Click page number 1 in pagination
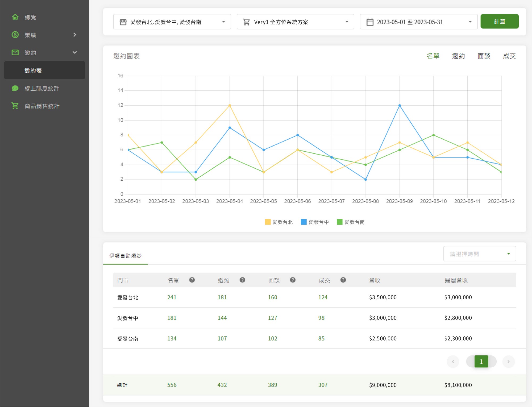Image resolution: width=532 pixels, height=407 pixels. (481, 362)
